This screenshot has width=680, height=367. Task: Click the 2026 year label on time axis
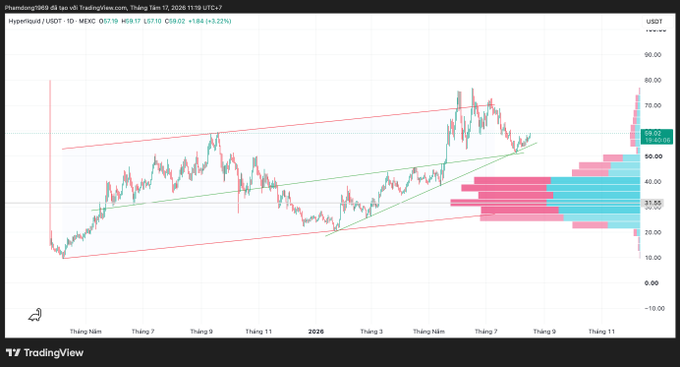[316, 331]
